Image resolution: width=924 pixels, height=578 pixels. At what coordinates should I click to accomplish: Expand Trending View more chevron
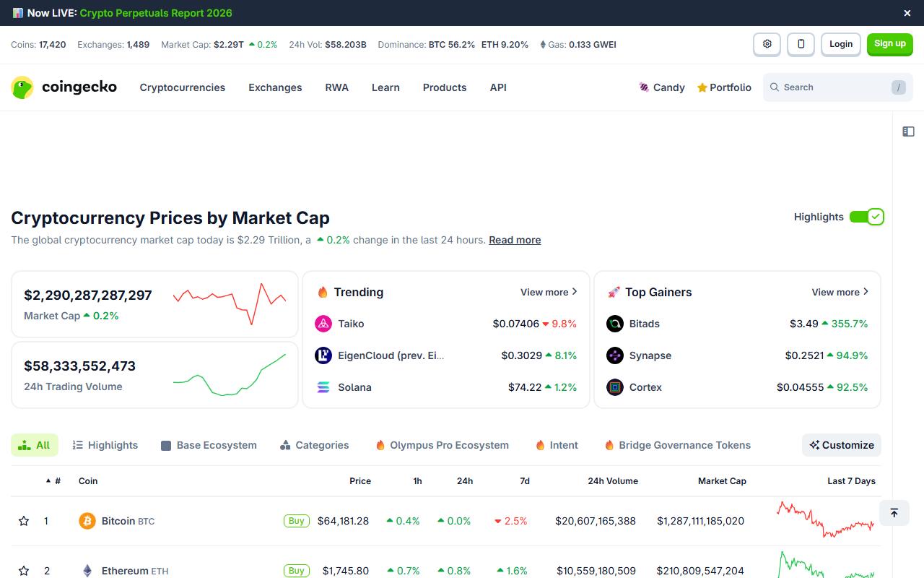(575, 292)
